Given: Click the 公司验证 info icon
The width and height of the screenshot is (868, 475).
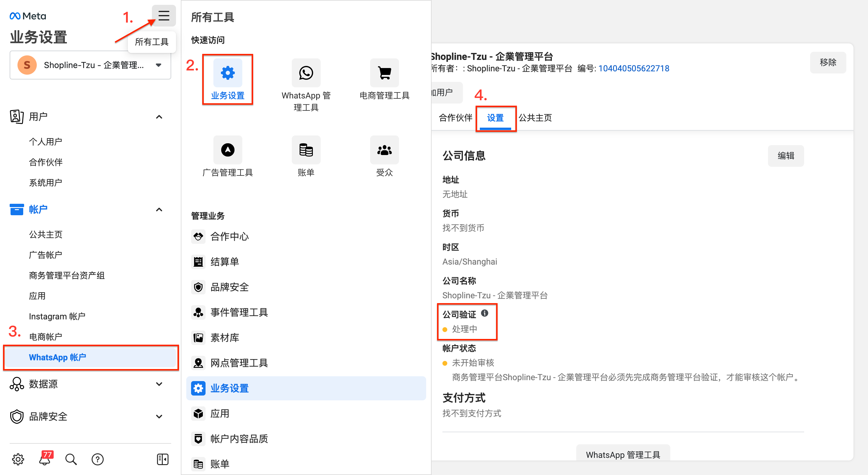Looking at the screenshot, I should 485,313.
